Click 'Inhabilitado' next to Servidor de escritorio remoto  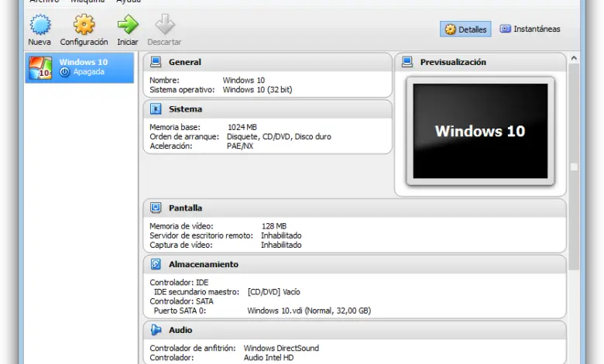tap(281, 235)
